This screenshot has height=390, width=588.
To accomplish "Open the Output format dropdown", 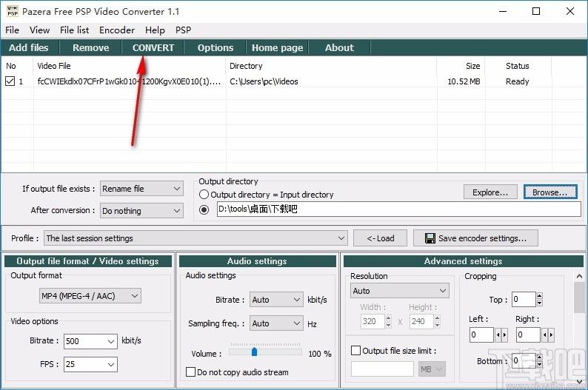I will point(90,296).
